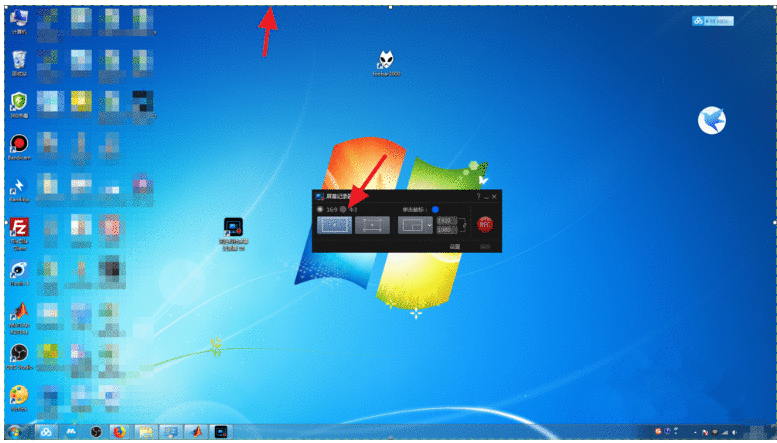The image size is (777, 443).
Task: Open the recorder settings link
Action: pos(454,246)
